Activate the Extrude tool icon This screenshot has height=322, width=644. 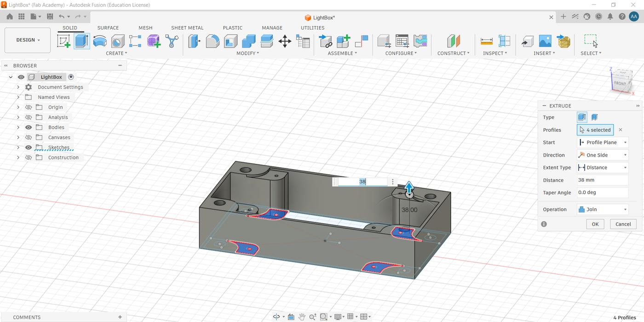coord(81,41)
